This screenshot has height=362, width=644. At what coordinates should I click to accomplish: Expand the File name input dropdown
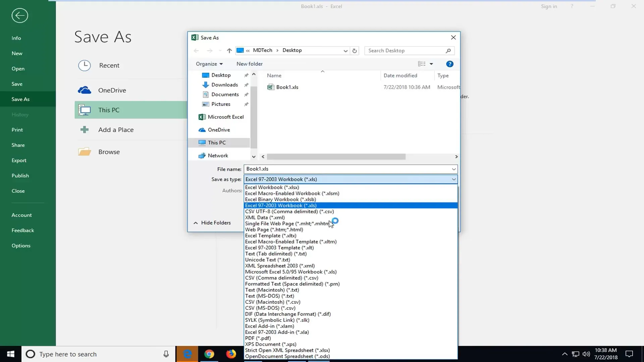454,169
